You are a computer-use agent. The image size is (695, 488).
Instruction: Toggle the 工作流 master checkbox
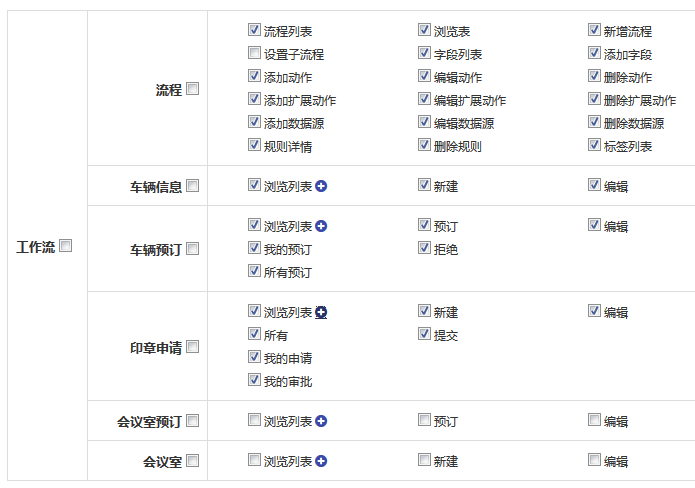click(x=66, y=246)
